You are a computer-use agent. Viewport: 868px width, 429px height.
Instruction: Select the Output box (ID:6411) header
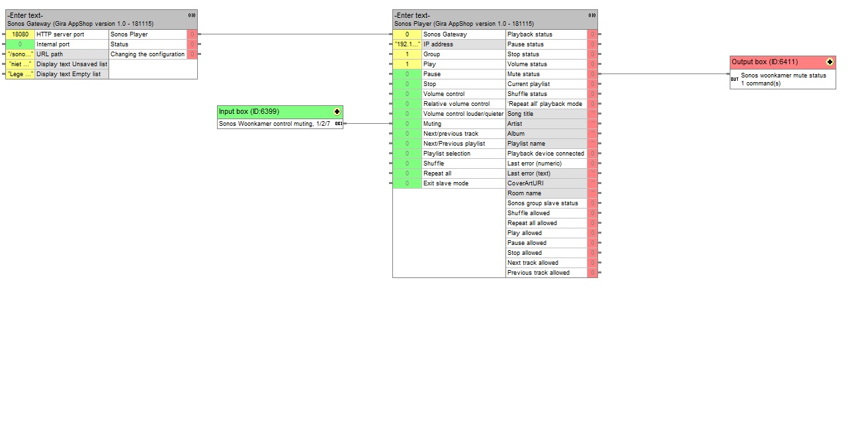coord(783,62)
